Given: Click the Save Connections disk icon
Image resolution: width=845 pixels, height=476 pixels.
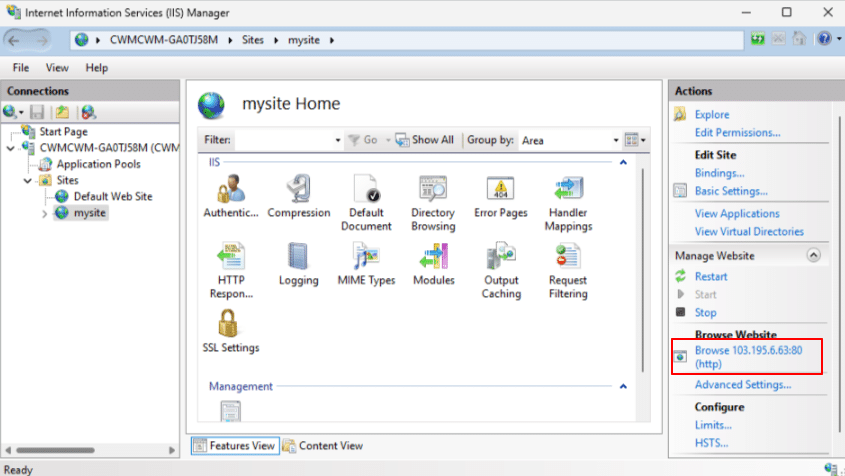Looking at the screenshot, I should point(37,112).
